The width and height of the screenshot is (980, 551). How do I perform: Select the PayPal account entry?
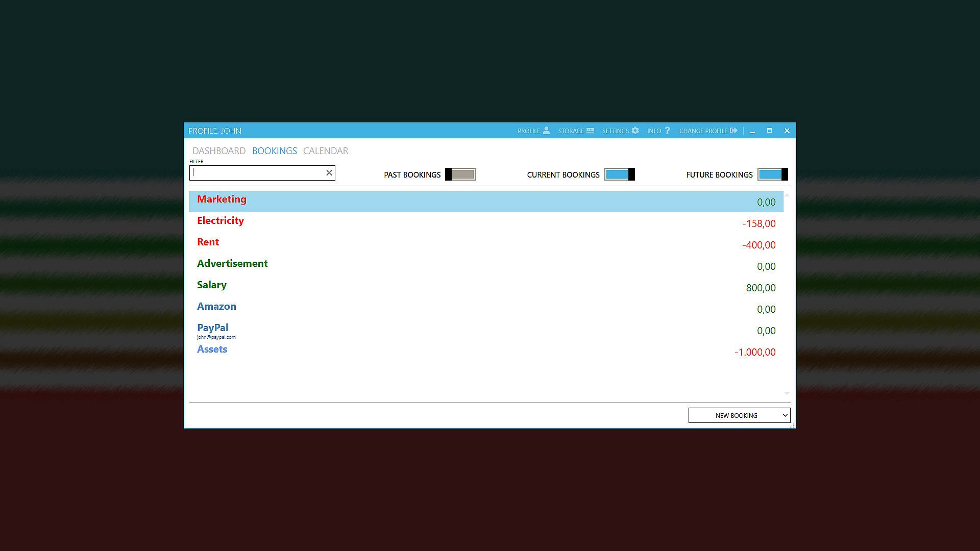(485, 330)
